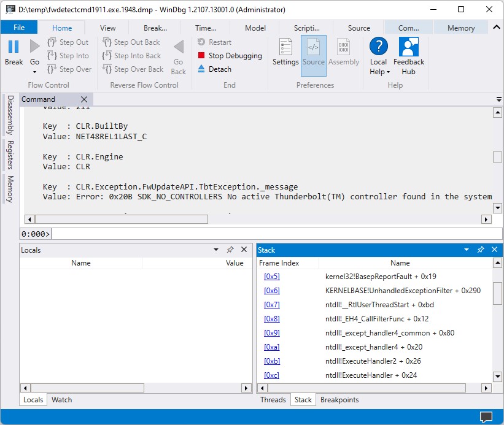Open Stack panel options dropdown

tap(467, 250)
